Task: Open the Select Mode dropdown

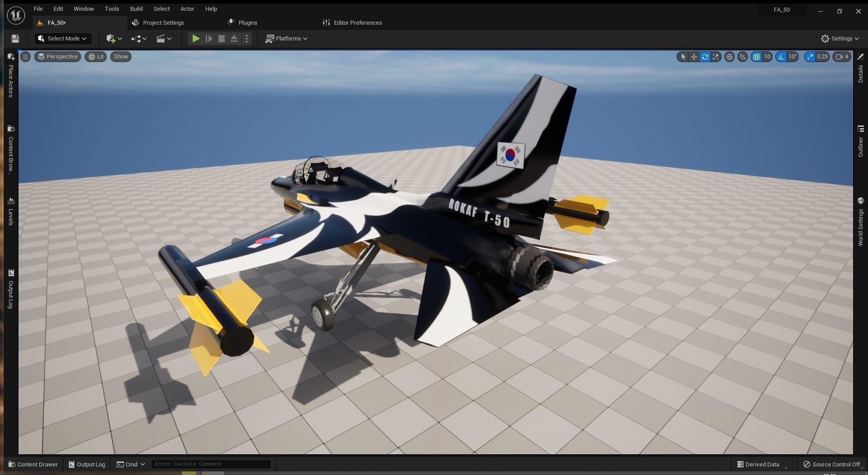Action: [x=63, y=39]
